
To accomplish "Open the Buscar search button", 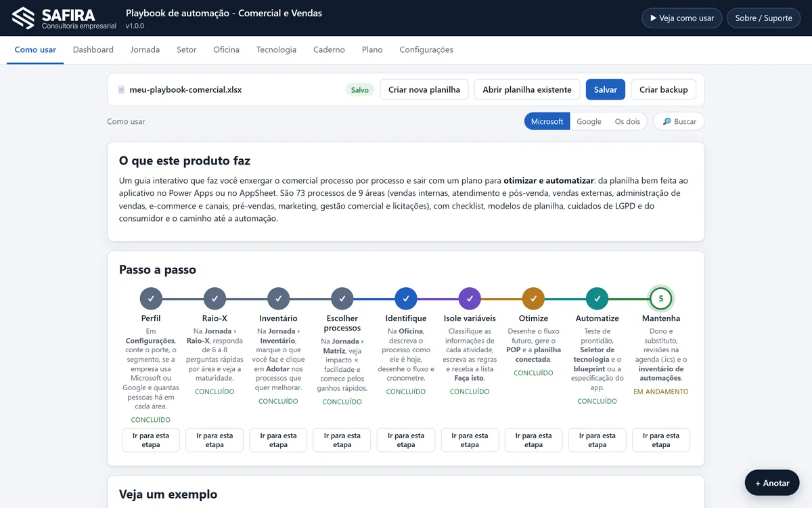I will 679,121.
